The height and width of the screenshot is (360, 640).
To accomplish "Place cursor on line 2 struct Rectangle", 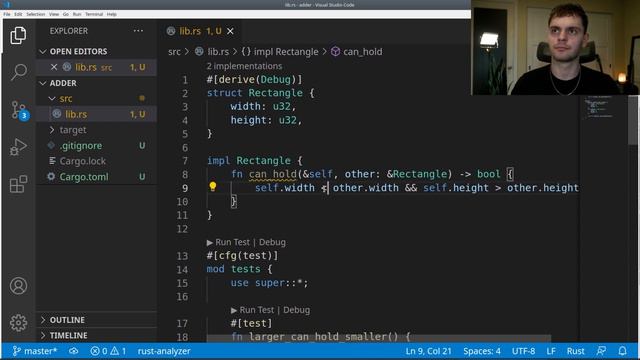I will pos(260,93).
